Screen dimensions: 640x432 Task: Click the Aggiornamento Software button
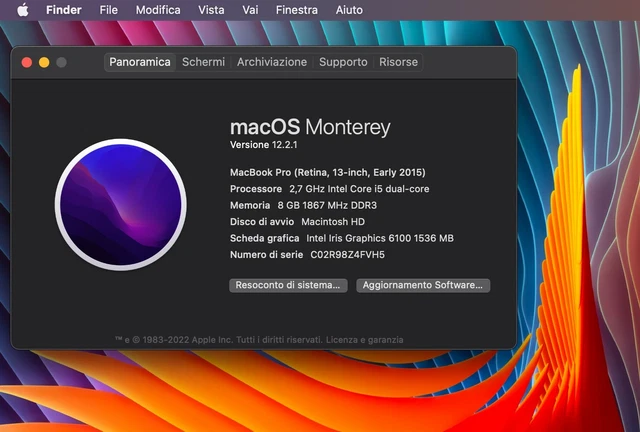[423, 285]
